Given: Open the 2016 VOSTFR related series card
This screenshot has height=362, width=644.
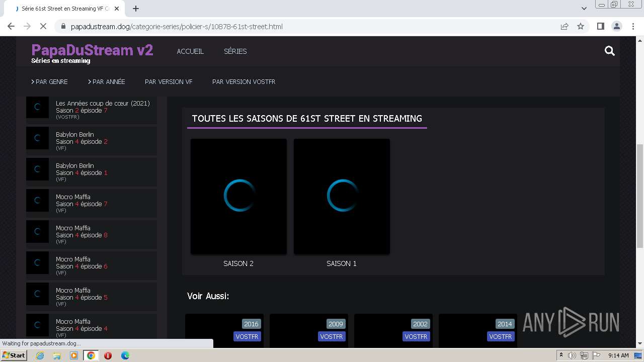Looking at the screenshot, I should click(224, 330).
